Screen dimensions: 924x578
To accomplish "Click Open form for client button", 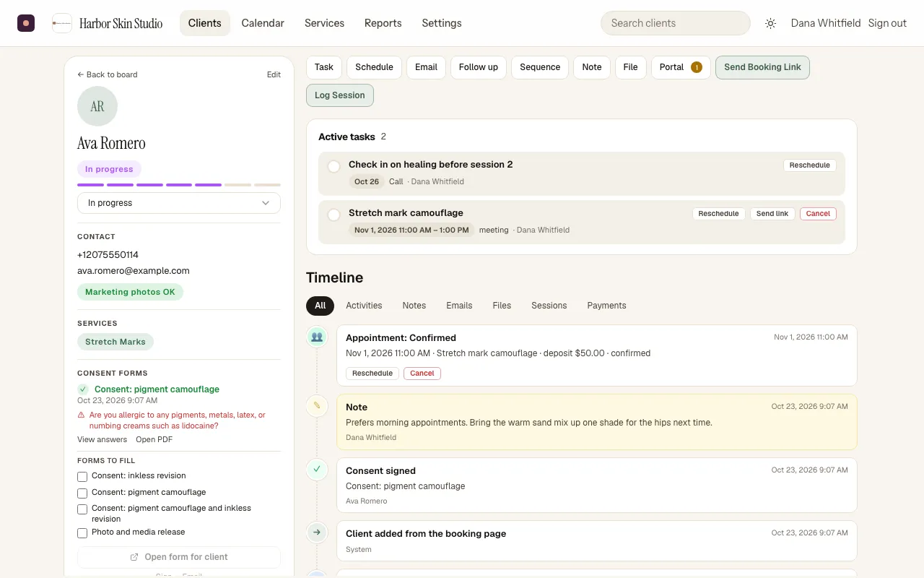I will (179, 557).
